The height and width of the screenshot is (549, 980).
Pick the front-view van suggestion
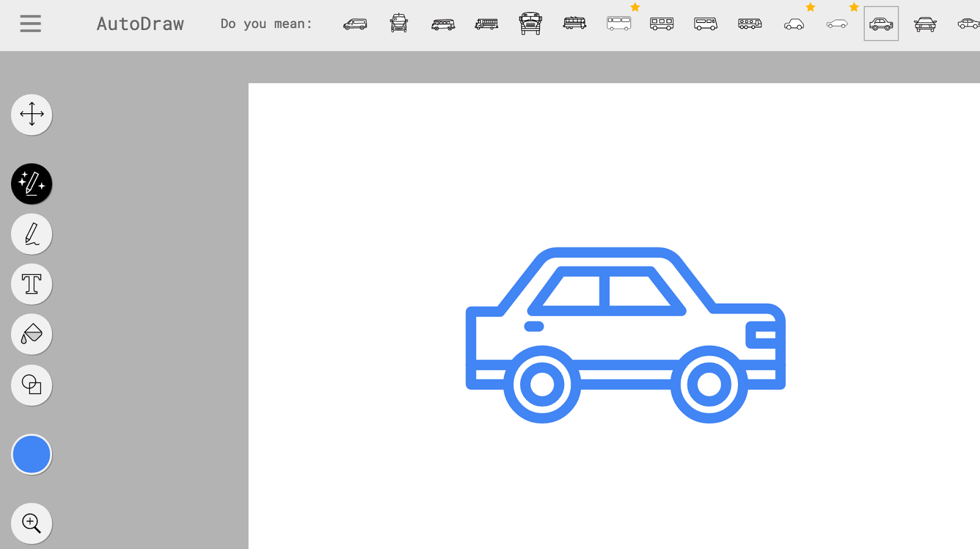[x=399, y=23]
